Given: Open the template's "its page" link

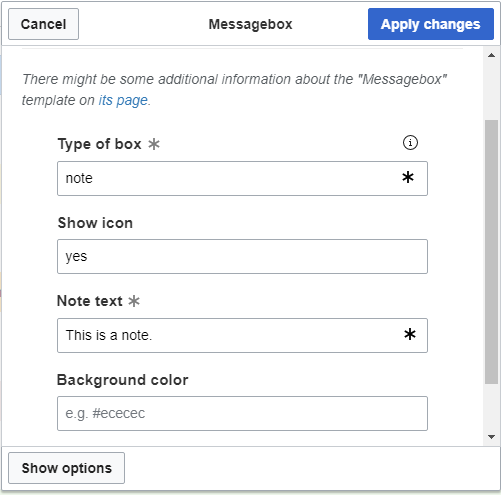Looking at the screenshot, I should 123,100.
